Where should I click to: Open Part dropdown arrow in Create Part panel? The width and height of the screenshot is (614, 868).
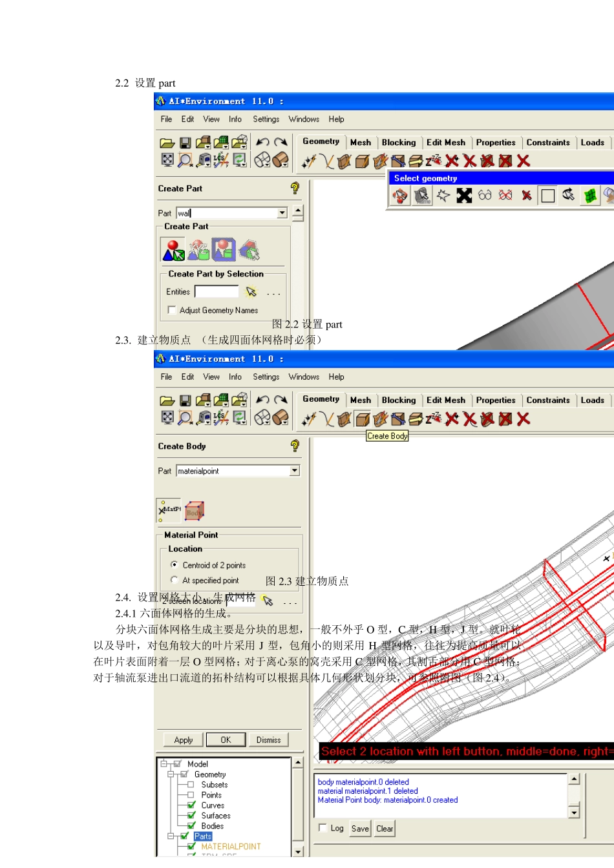pyautogui.click(x=282, y=213)
